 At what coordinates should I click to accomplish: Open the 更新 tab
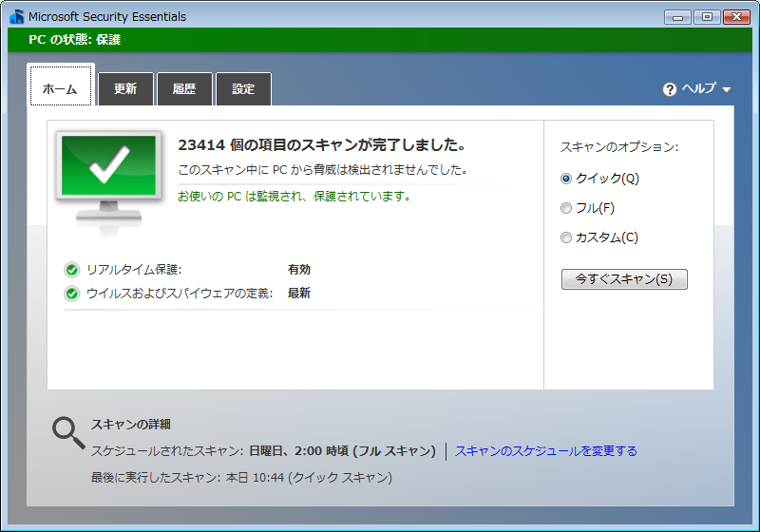coord(125,88)
